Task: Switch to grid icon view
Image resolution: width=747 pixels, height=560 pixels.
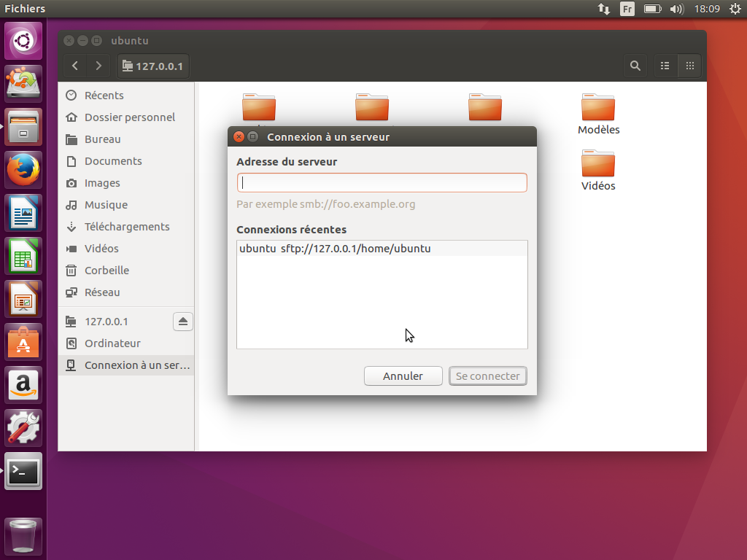Action: coord(689,66)
